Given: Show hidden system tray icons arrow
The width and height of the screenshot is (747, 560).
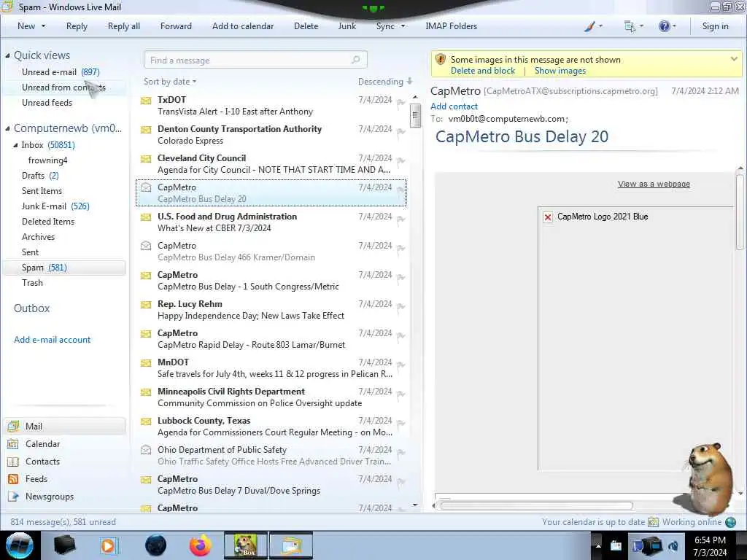Looking at the screenshot, I should pos(598,545).
